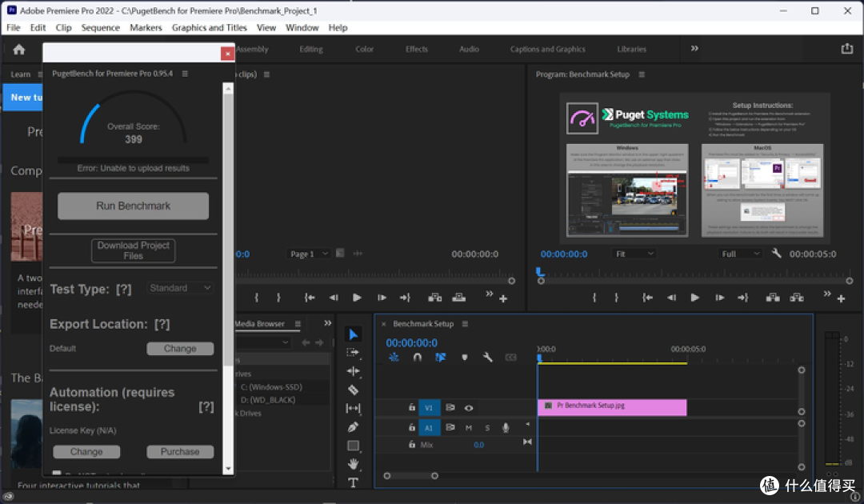This screenshot has width=864, height=504.
Task: Click Run Benchmark button
Action: [134, 206]
